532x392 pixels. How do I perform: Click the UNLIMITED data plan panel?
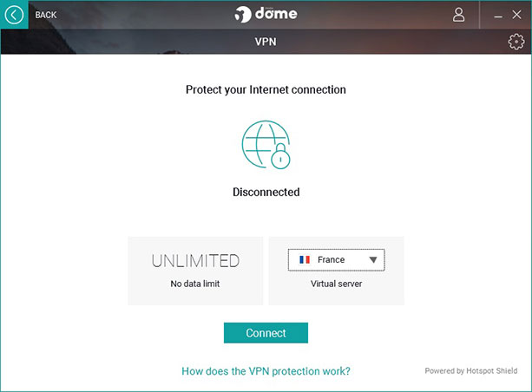coord(195,271)
